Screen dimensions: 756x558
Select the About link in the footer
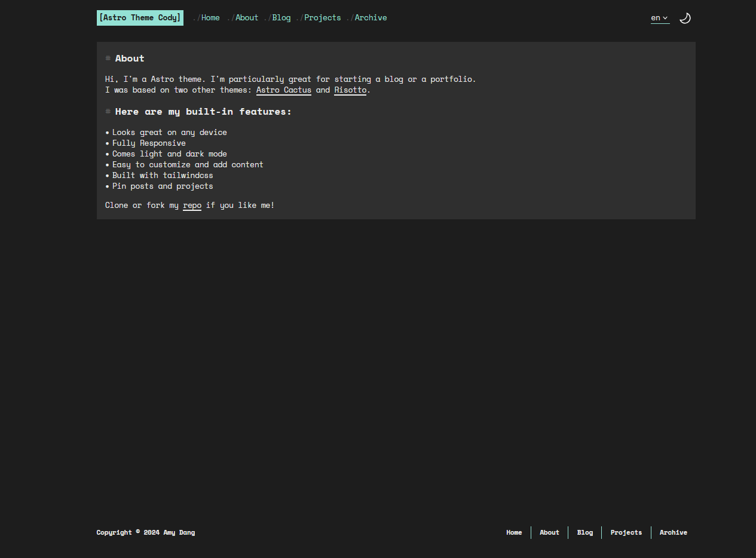pyautogui.click(x=549, y=532)
